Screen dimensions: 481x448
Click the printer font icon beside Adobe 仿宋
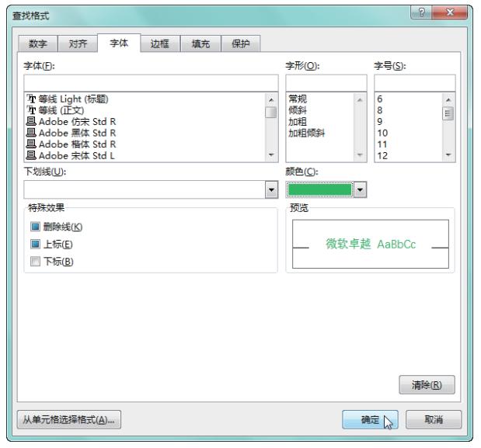31,121
